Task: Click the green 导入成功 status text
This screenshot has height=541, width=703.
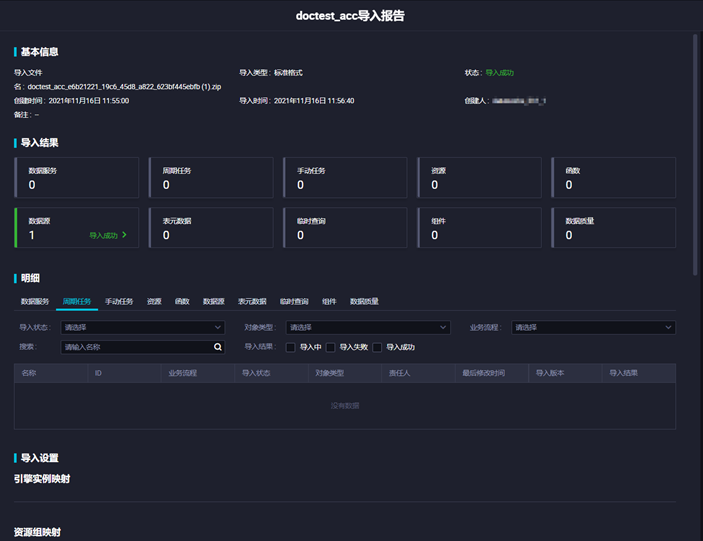Action: 500,73
